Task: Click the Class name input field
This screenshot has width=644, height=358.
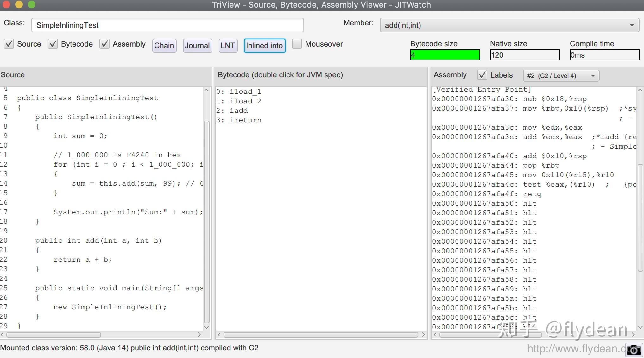Action: 167,25
